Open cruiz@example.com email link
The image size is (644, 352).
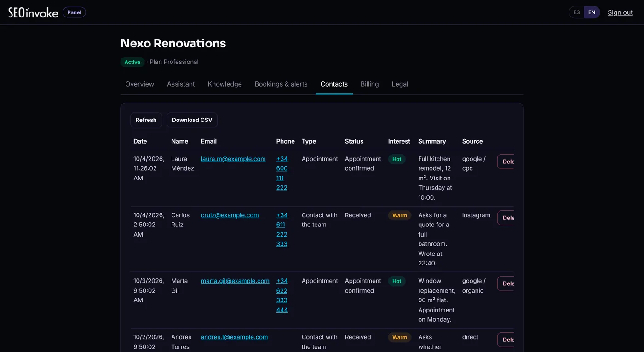pos(230,215)
